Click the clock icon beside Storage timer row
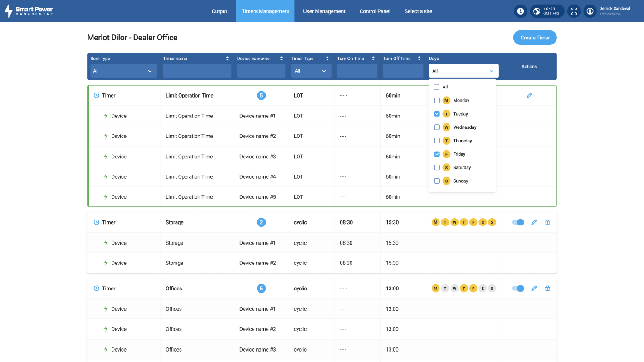The image size is (644, 362). coord(96,222)
